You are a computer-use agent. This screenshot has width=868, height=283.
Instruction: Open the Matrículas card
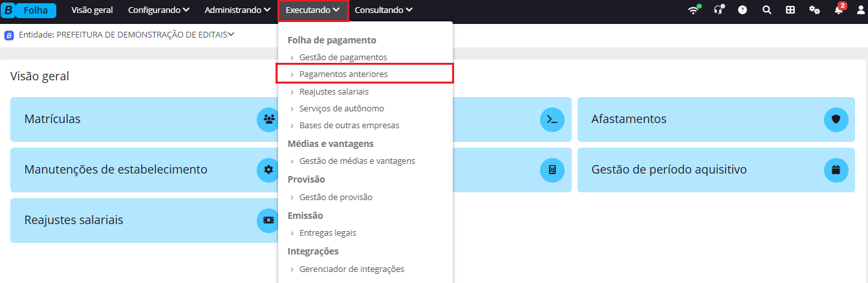point(144,119)
